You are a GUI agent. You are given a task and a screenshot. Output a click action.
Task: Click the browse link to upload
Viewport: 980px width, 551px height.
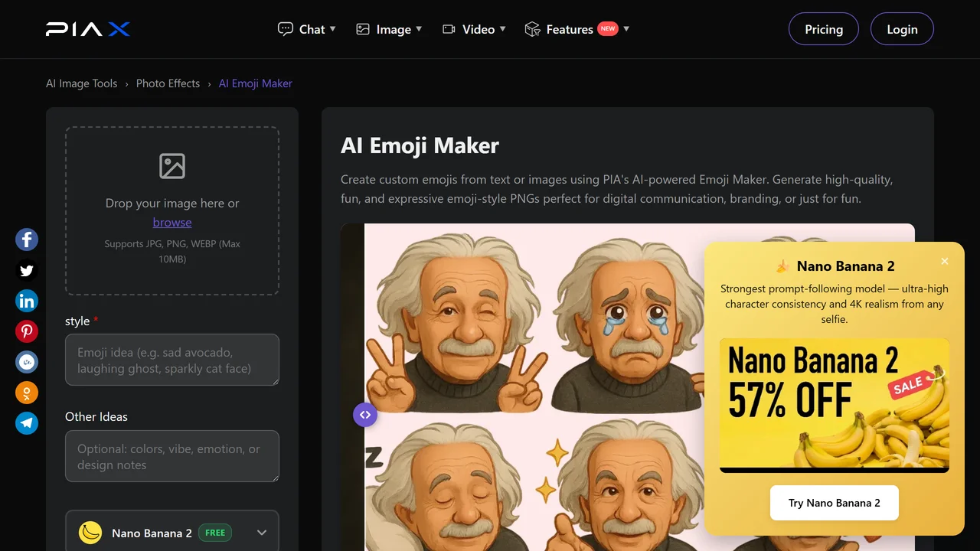click(172, 222)
